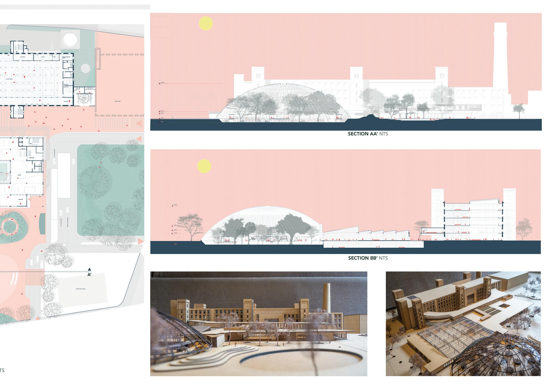Click the CAFETERIA SEATING label on the plan
Viewport: 555px width, 392px height.
9,79
